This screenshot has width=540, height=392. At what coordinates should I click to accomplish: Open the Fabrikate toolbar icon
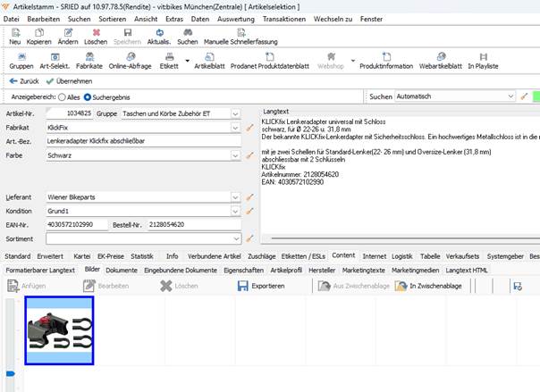(89, 57)
